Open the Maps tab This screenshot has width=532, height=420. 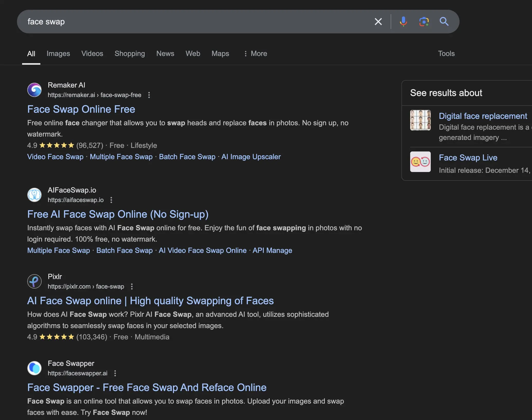pyautogui.click(x=220, y=54)
